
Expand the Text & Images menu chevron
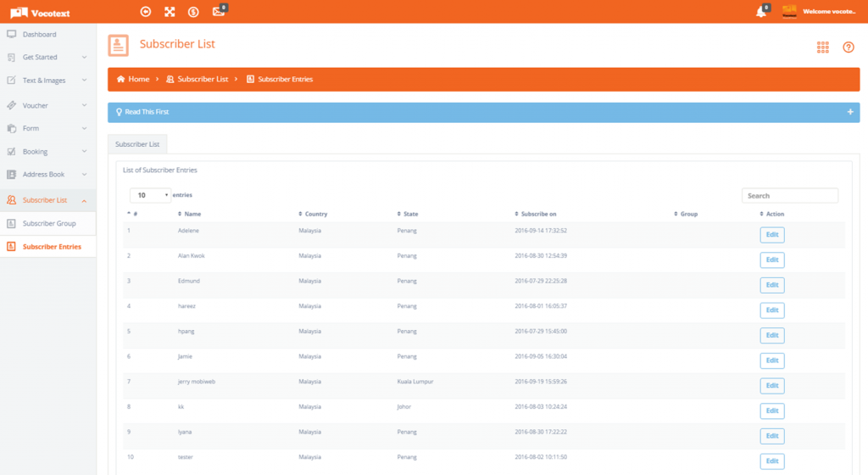click(84, 81)
